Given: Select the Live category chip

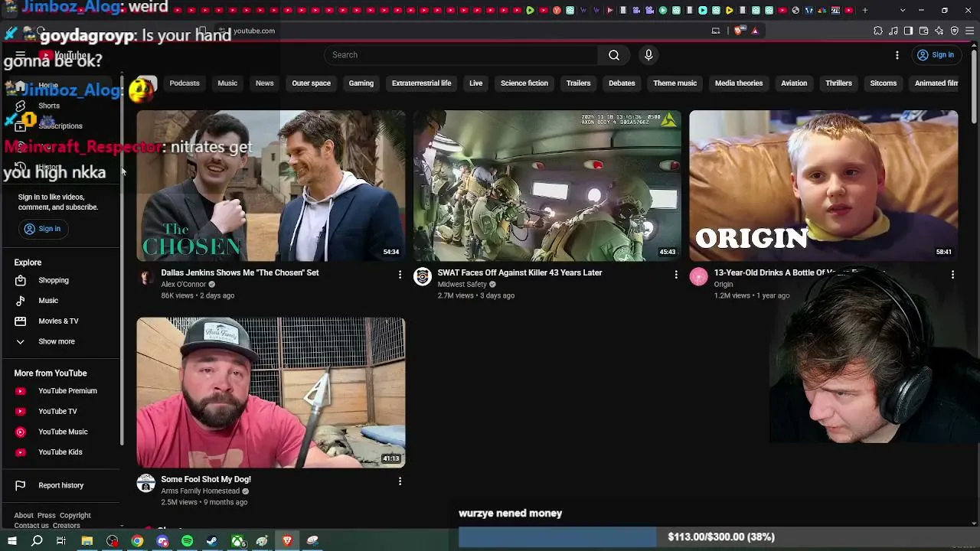Looking at the screenshot, I should [x=476, y=83].
